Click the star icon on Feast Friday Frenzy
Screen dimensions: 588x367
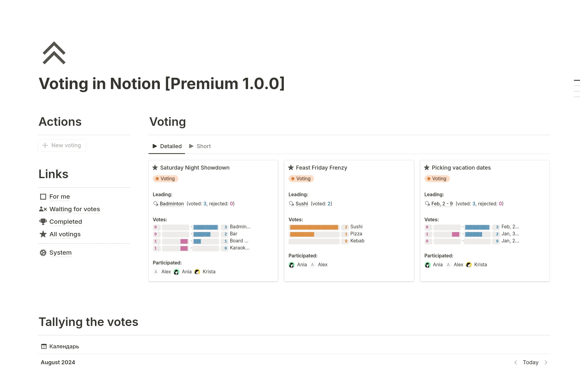(x=291, y=168)
